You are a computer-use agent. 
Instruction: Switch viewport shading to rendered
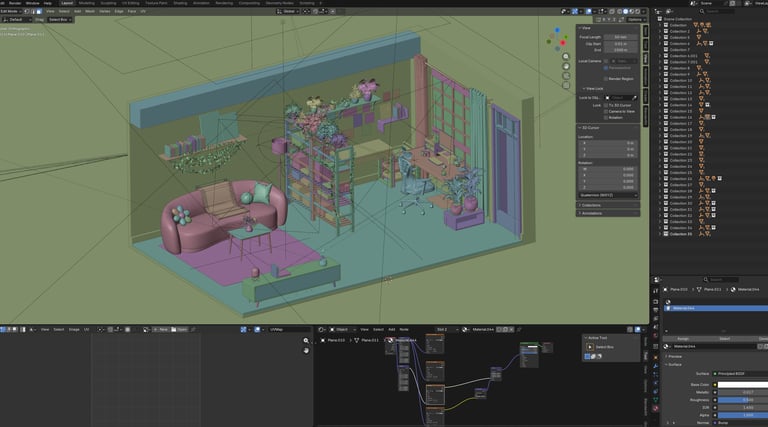click(637, 11)
